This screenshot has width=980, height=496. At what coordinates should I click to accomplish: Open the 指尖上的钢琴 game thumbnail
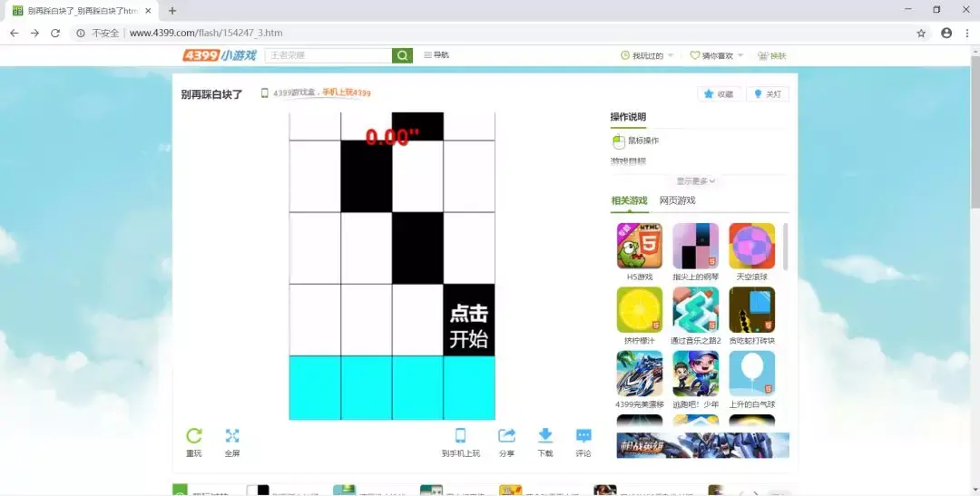tap(696, 246)
